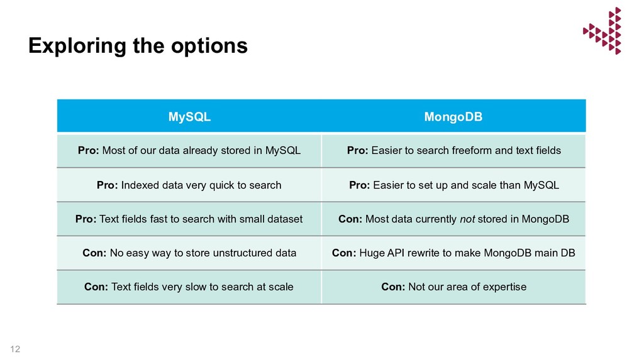Click Easier to set up and scale cell
The width and height of the screenshot is (644, 362).
[x=453, y=185]
